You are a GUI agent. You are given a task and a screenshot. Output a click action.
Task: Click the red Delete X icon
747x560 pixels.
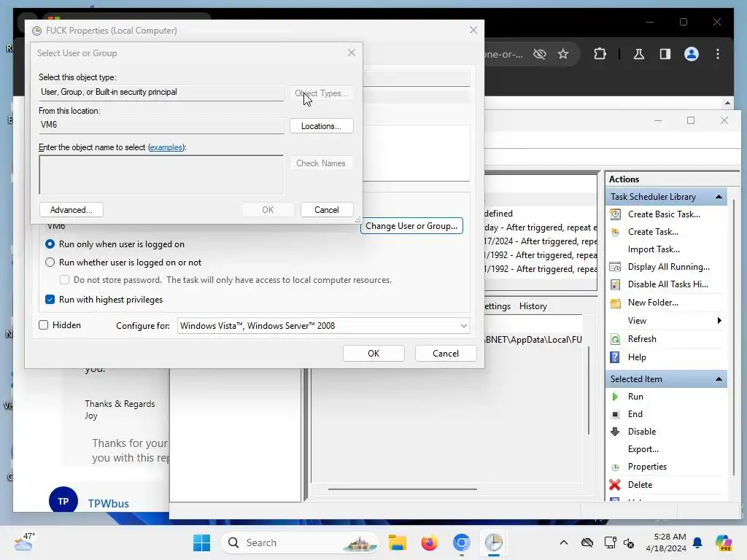pyautogui.click(x=615, y=485)
